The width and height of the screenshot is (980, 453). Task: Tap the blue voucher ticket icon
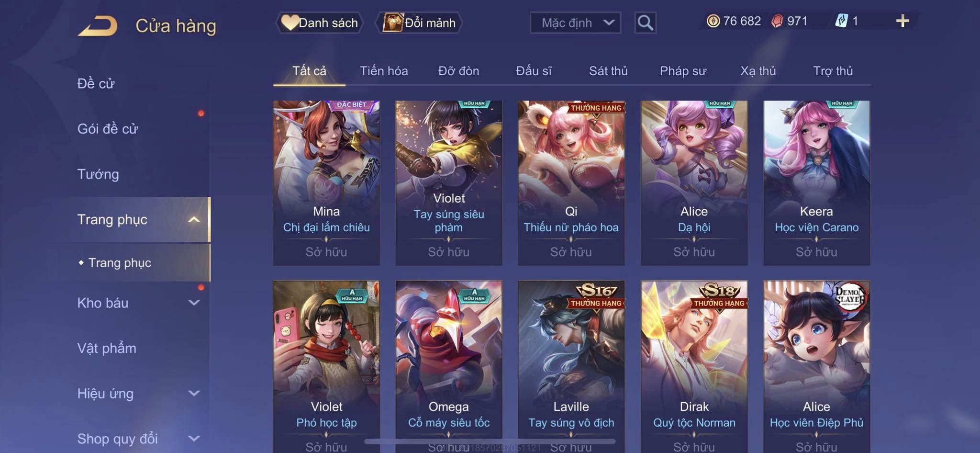pos(841,21)
